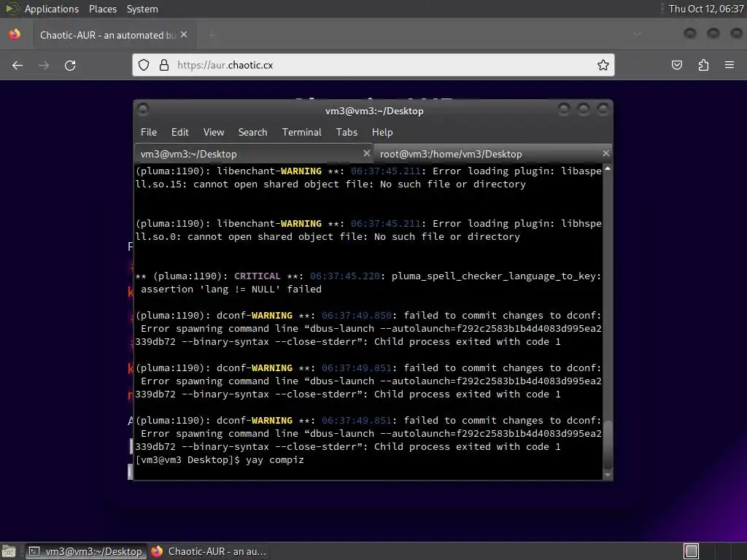Close the vm3@vm3 terminal tab
This screenshot has width=747, height=560.
point(366,153)
